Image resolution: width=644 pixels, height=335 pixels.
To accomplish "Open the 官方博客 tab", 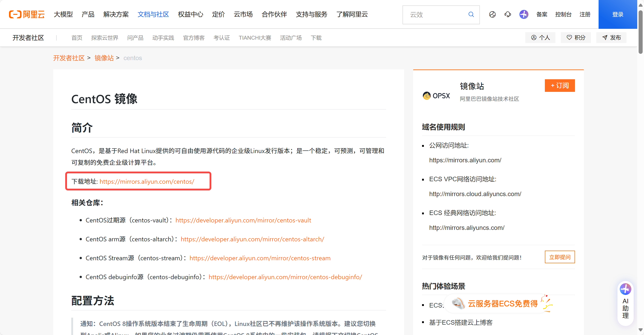I will click(x=194, y=38).
